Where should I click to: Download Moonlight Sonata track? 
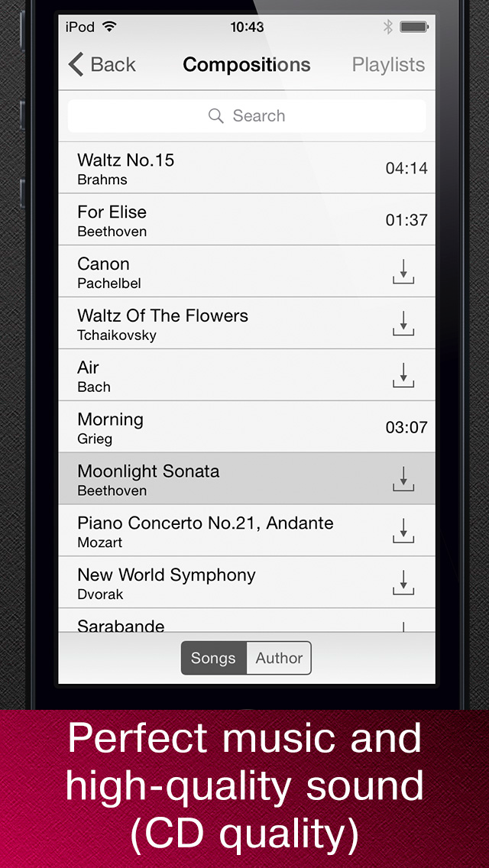pos(403,479)
